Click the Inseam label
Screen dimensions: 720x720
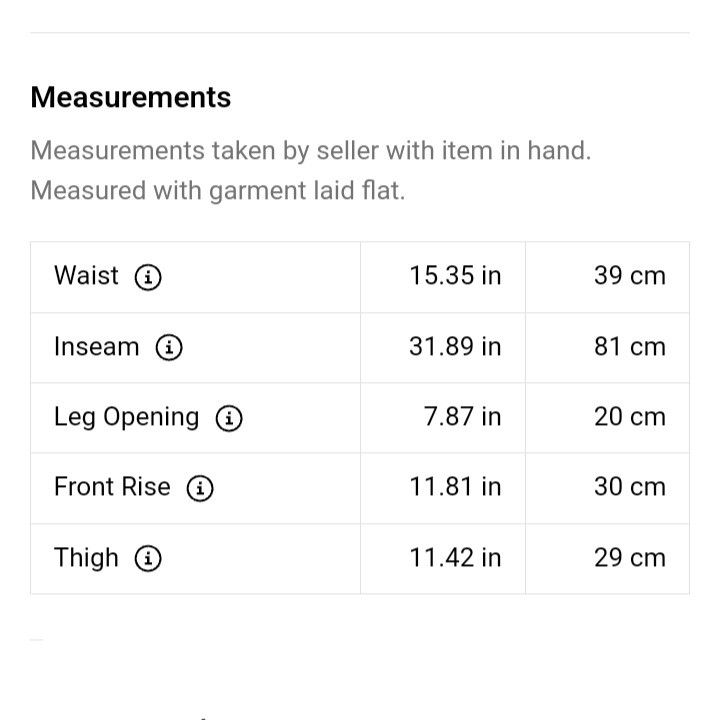point(96,346)
